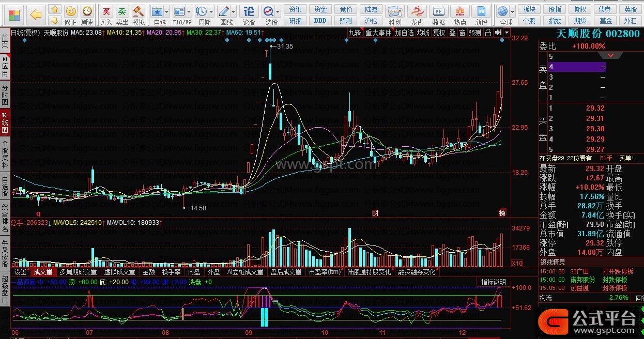Select the 画线 drawing pencil icon
The width and height of the screenshot is (644, 339).
[x=224, y=11]
